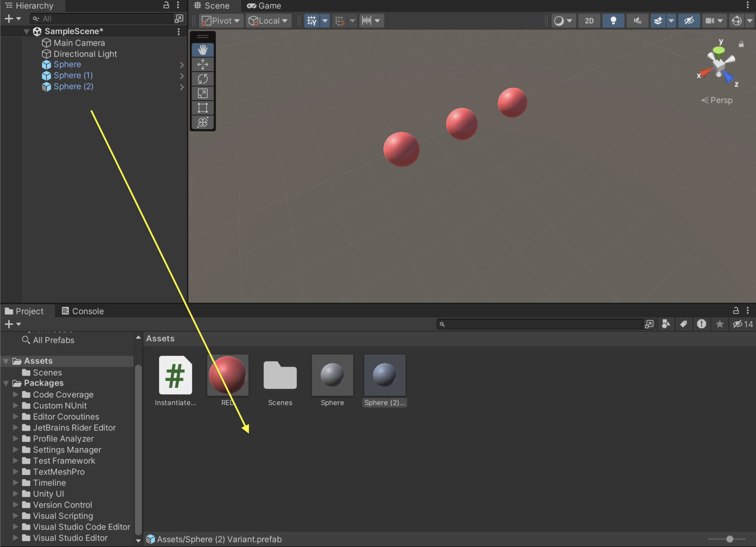
Task: Select the Rotate tool
Action: point(202,78)
